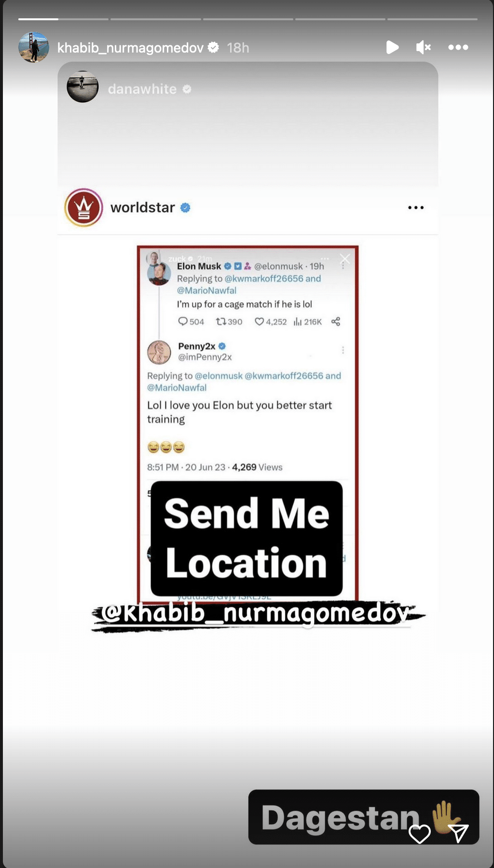The width and height of the screenshot is (494, 868).
Task: Tap share icon on Elon Musk tweet
Action: click(x=336, y=322)
